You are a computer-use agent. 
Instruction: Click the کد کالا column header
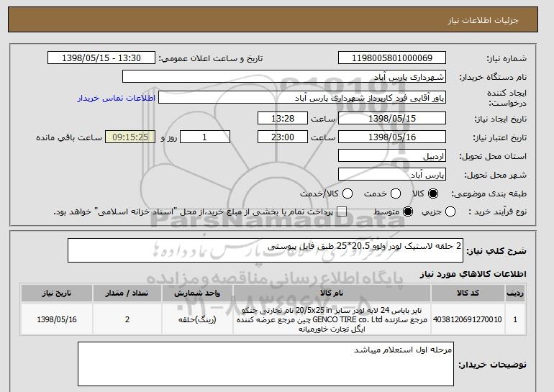click(x=468, y=293)
